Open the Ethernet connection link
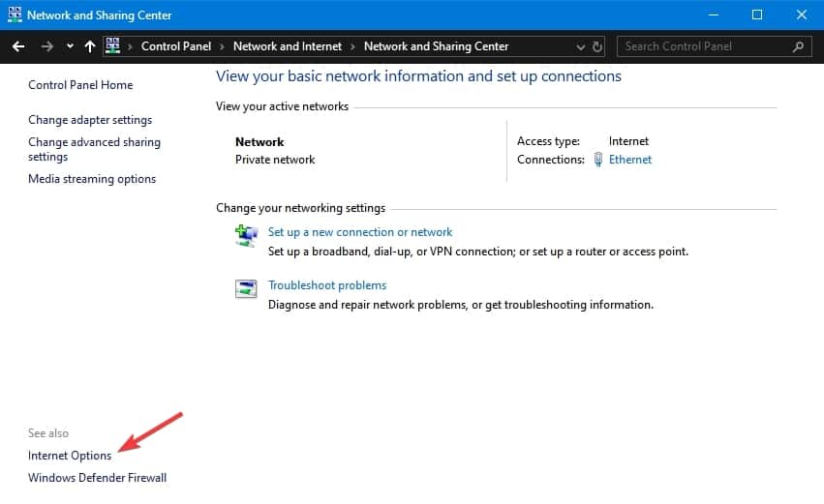Viewport: 824px width, 504px height. [630, 160]
